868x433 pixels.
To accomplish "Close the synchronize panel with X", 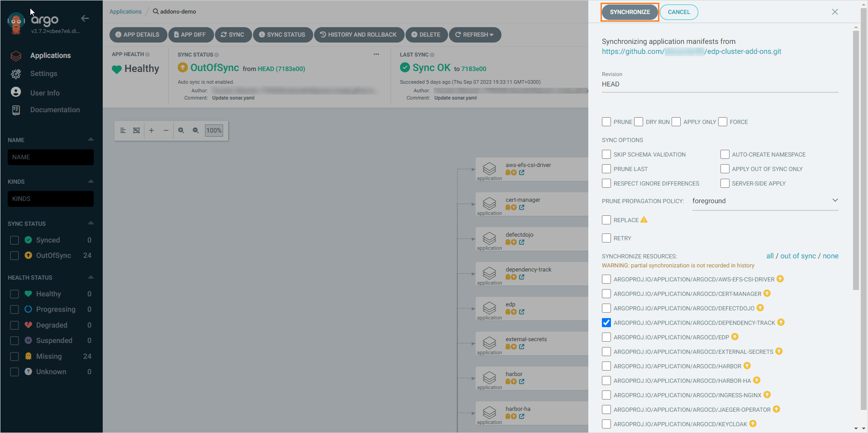I will (x=835, y=12).
